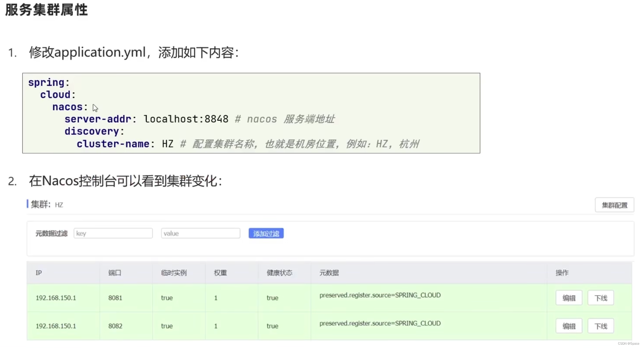Click port value 8082
This screenshot has height=348, width=644.
pos(115,326)
